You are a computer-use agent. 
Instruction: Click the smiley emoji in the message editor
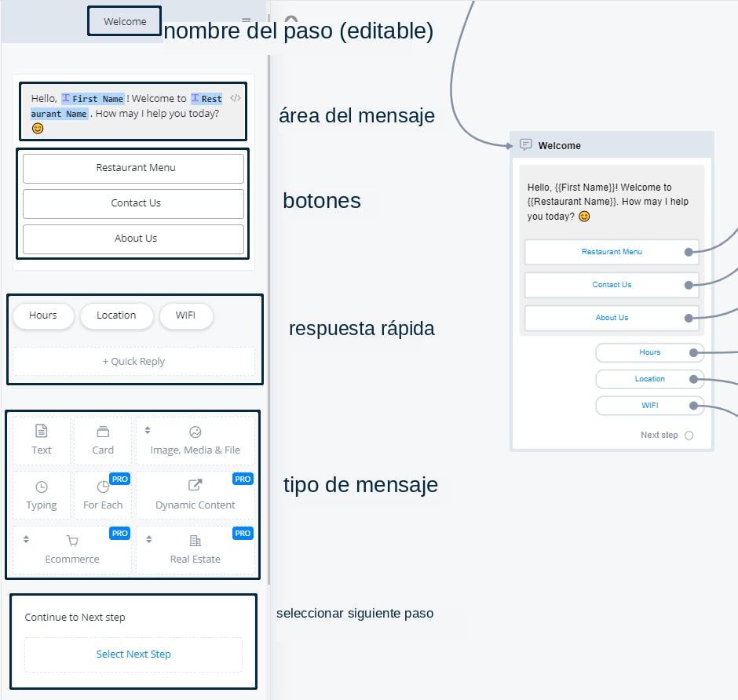coord(38,129)
